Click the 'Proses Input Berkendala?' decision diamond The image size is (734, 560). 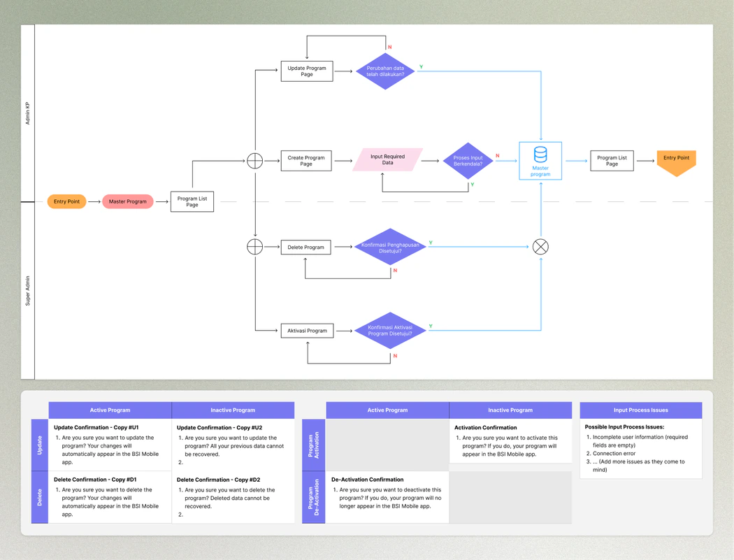[x=468, y=161]
